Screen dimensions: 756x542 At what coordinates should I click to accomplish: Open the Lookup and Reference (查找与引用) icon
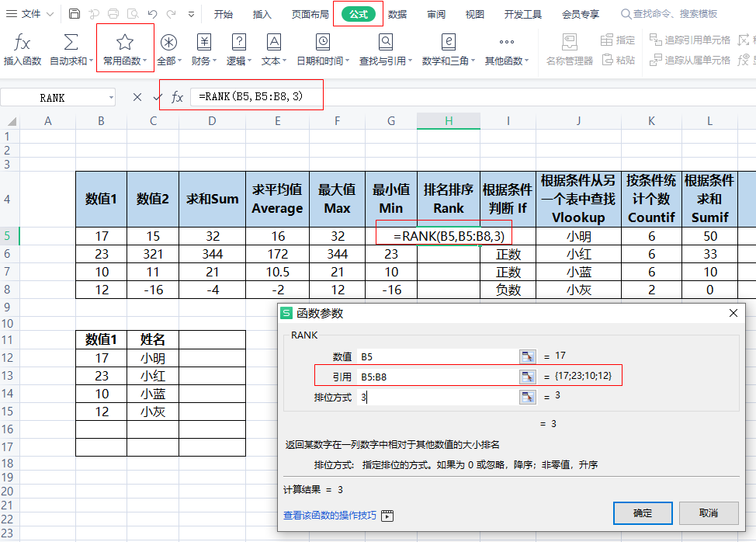[x=385, y=43]
